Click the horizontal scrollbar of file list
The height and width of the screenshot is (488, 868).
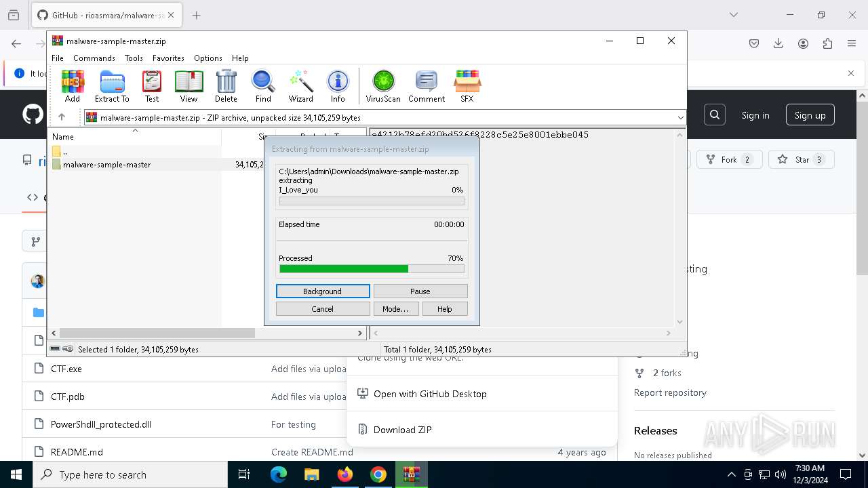[157, 333]
